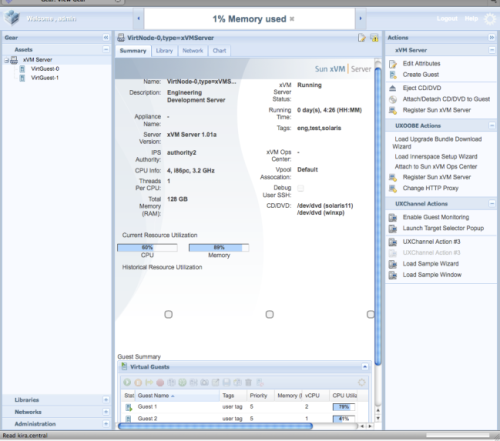This screenshot has height=441, width=500.
Task: Click the Eject CD/DVD icon
Action: pos(393,88)
